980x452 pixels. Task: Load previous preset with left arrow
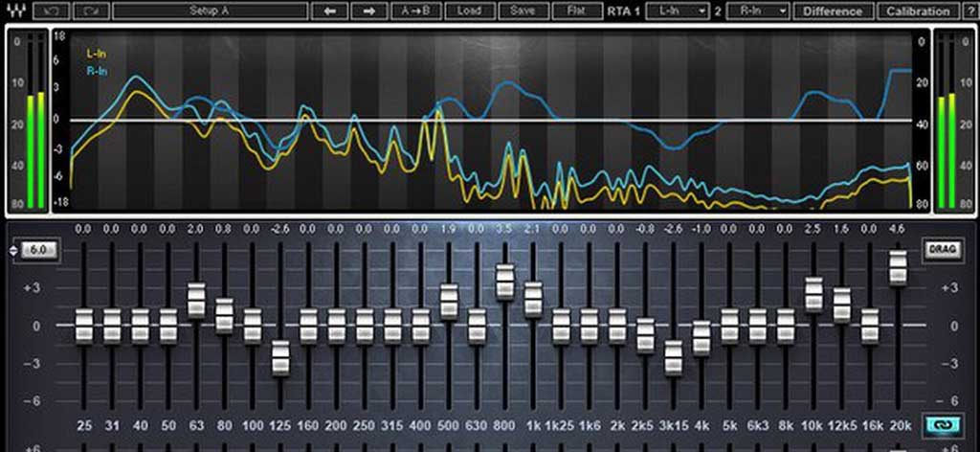coord(330,11)
